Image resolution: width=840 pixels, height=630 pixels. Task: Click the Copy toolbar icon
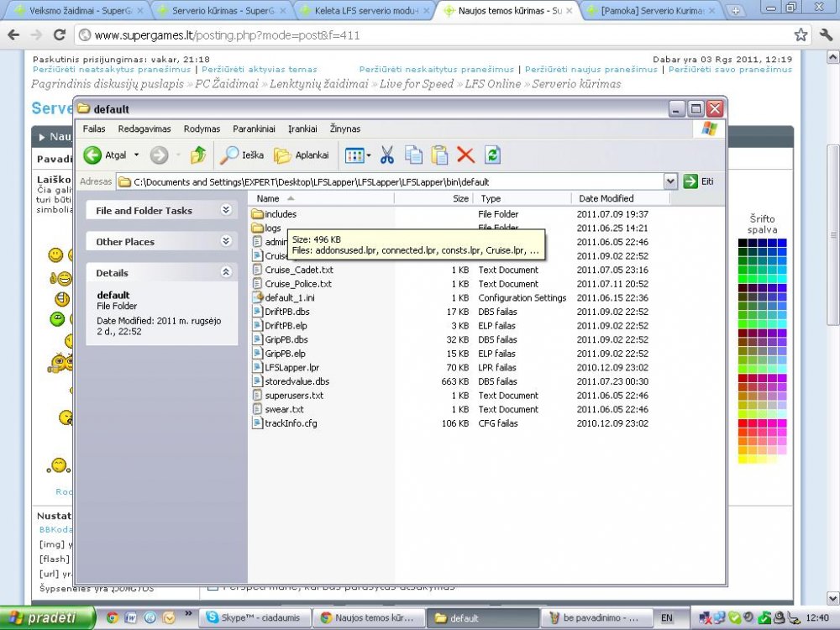click(413, 155)
